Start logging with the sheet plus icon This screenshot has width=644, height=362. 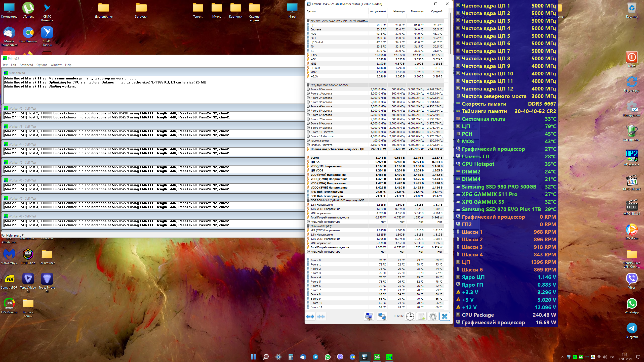tap(422, 316)
